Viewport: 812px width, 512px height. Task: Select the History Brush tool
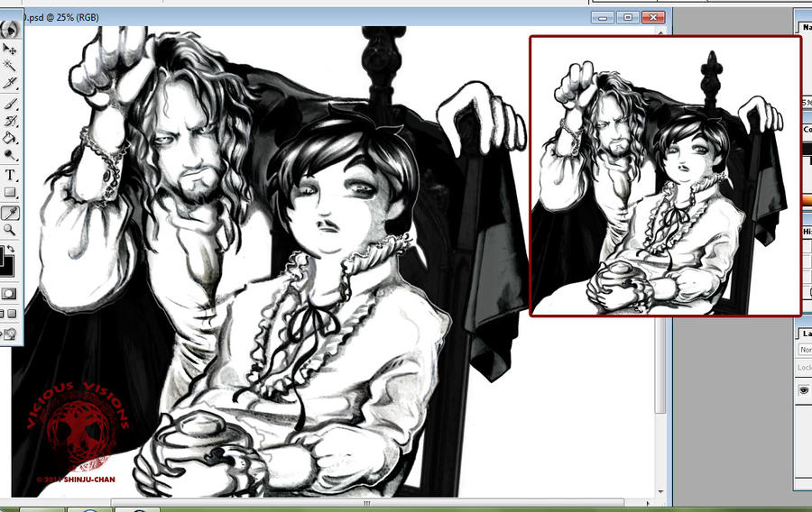pyautogui.click(x=10, y=121)
